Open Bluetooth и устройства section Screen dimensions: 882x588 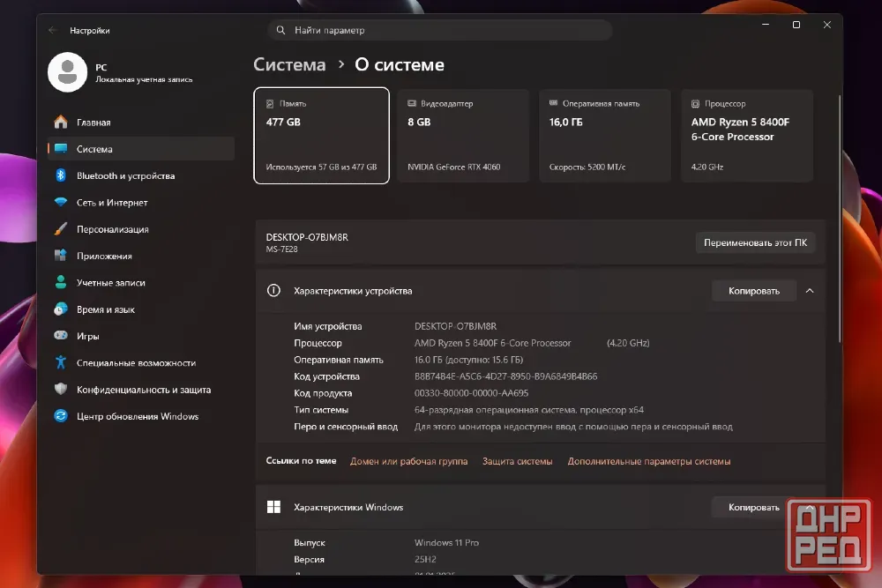tap(141, 175)
